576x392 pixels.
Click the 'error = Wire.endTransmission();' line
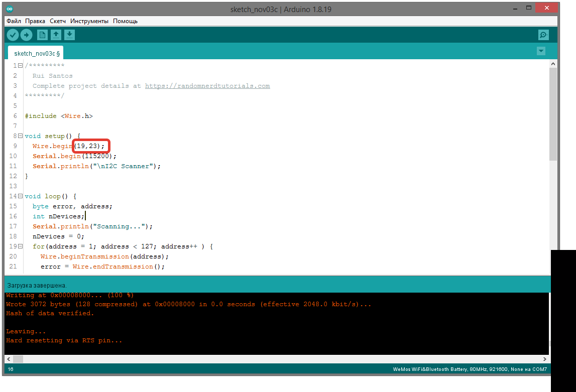click(102, 267)
